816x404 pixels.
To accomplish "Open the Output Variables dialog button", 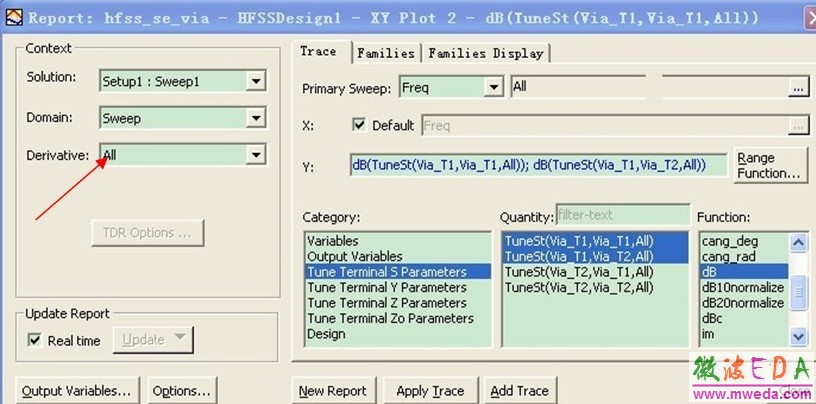I will (x=78, y=390).
